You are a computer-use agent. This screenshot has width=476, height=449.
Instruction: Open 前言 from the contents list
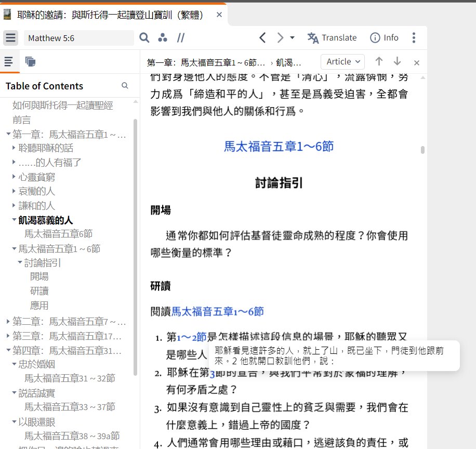coord(21,120)
